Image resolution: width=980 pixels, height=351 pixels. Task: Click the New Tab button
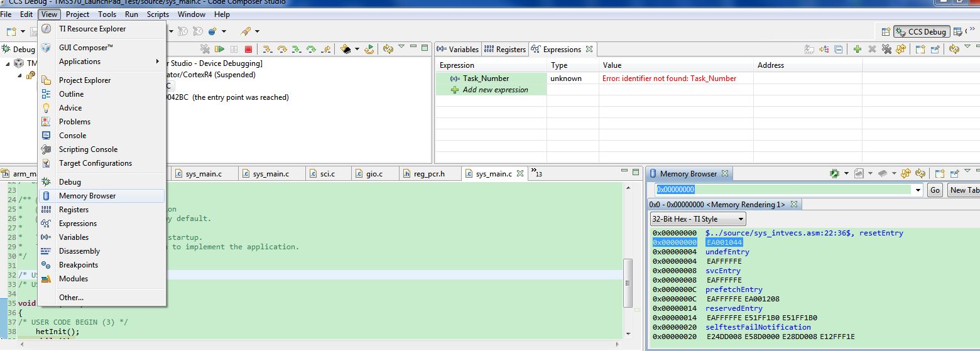[964, 190]
